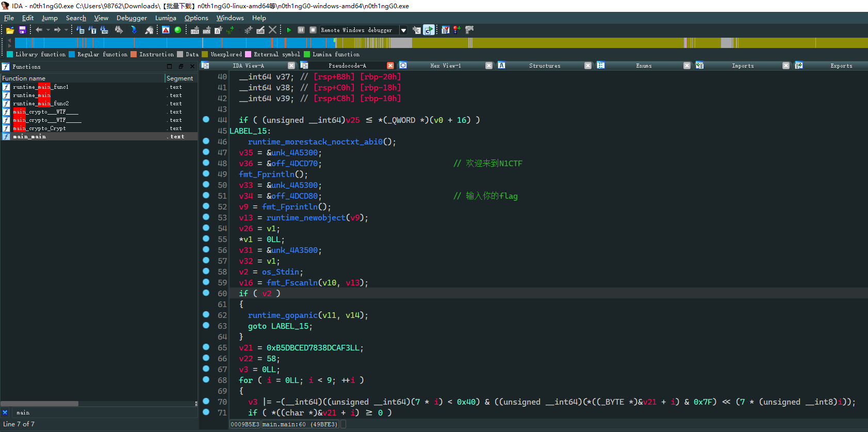
Task: Click the red warning triangle toolbar icon
Action: click(x=166, y=30)
